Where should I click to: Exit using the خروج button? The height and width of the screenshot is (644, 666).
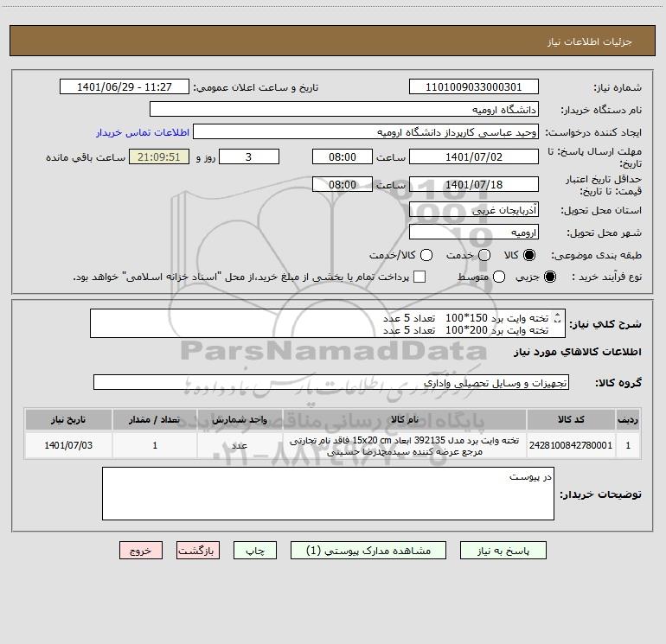point(141,551)
